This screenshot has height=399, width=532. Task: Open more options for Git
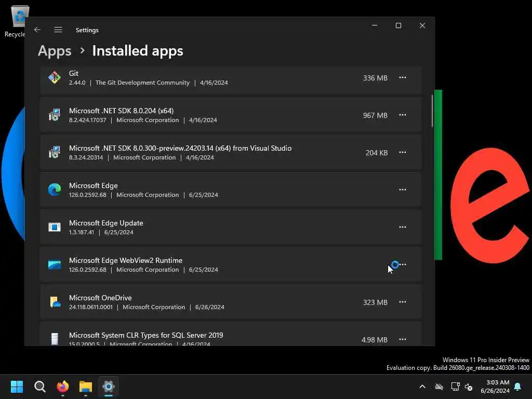tap(403, 78)
